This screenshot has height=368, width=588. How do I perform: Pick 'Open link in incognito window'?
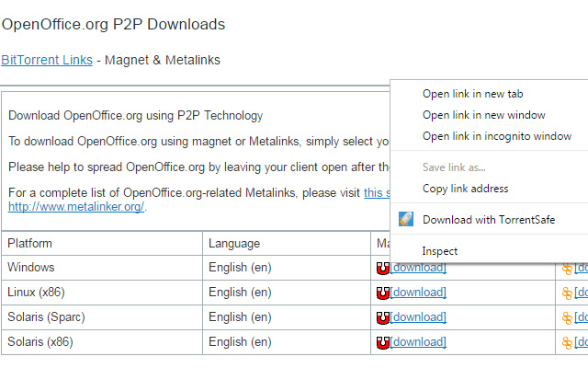(x=496, y=136)
